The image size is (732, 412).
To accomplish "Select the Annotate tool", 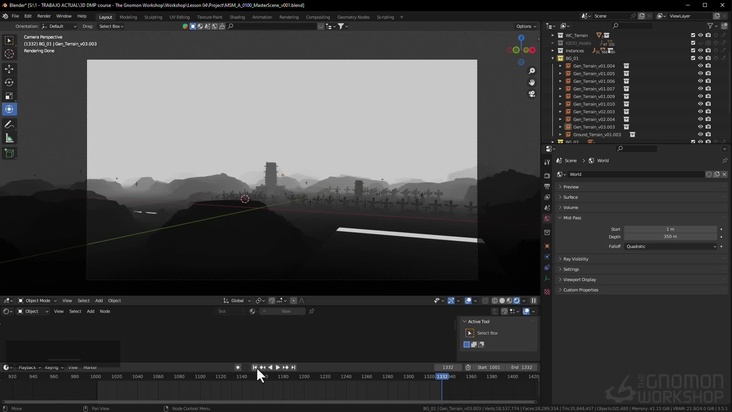I will (9, 125).
